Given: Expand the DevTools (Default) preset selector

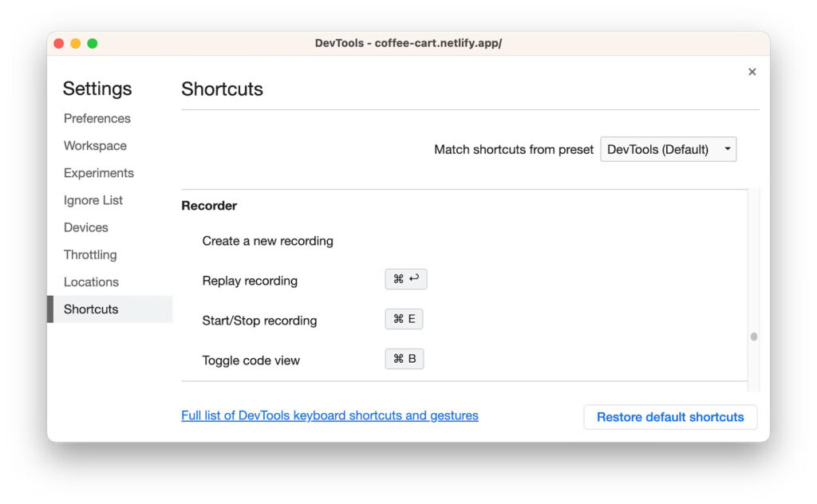Looking at the screenshot, I should click(668, 148).
